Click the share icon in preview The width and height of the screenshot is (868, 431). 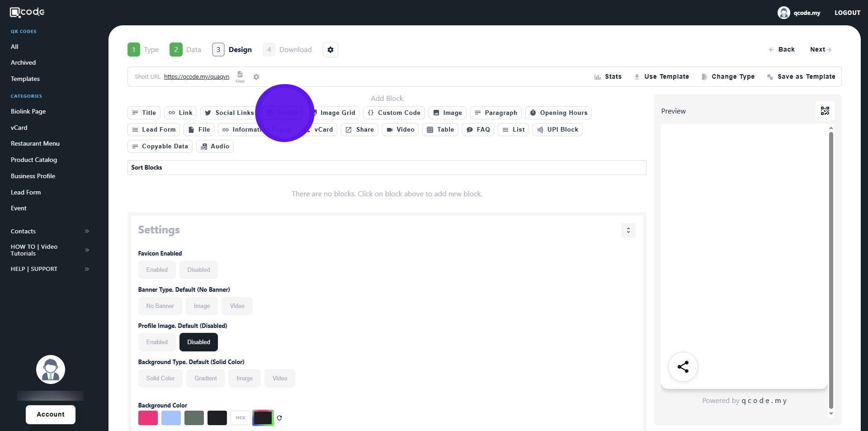683,367
